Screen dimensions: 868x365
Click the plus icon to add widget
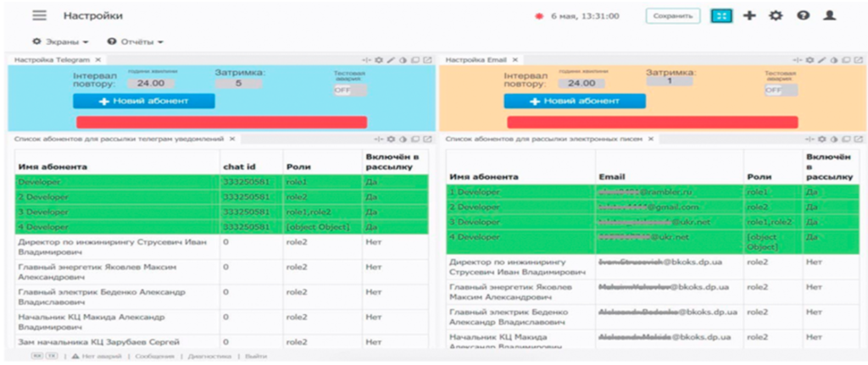tap(749, 15)
